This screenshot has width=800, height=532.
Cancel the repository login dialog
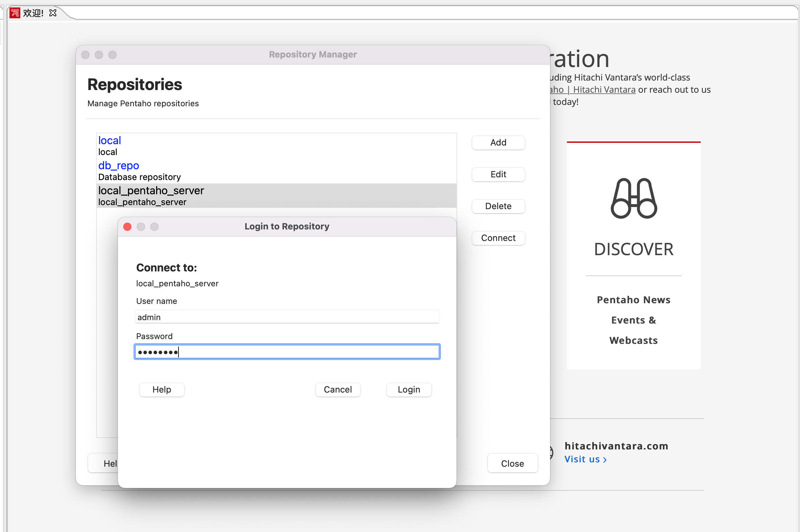pyautogui.click(x=338, y=390)
